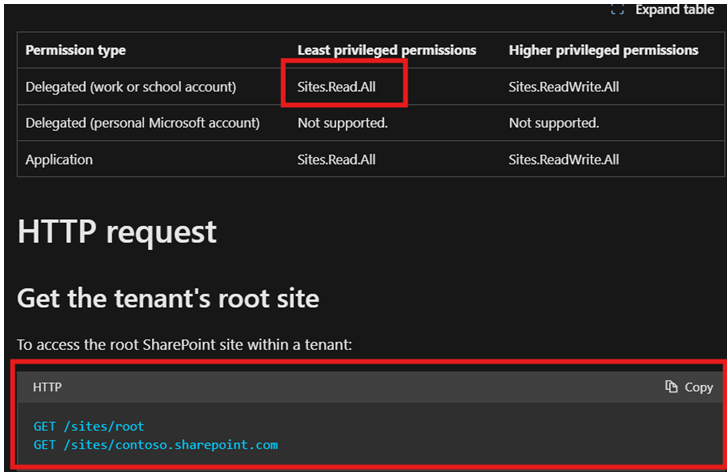Click the 'GET /sites/contoso.sharepoint.com' code line

tap(156, 445)
